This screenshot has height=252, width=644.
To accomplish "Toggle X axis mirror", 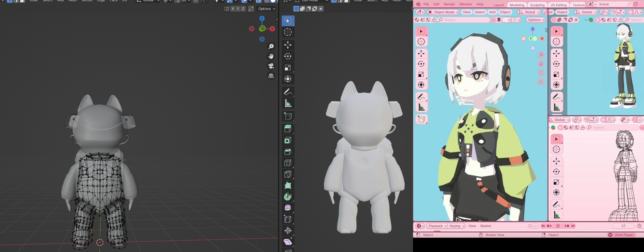I will (x=233, y=9).
